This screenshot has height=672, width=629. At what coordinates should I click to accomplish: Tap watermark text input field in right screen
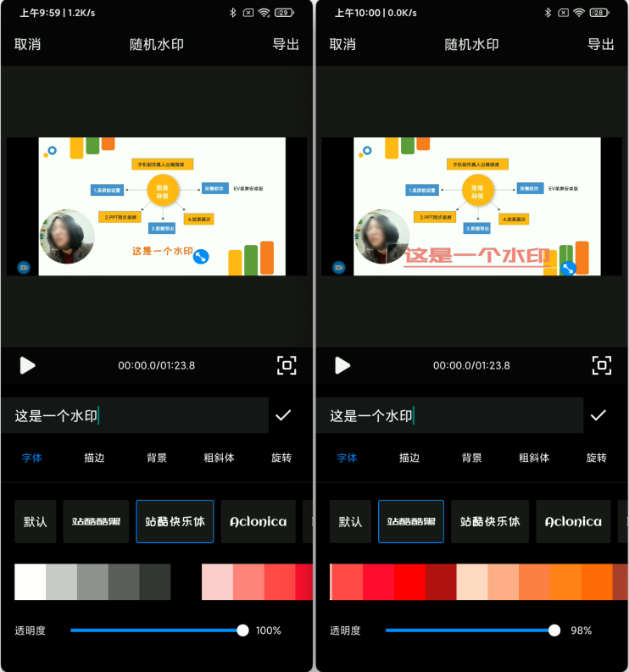tap(450, 415)
